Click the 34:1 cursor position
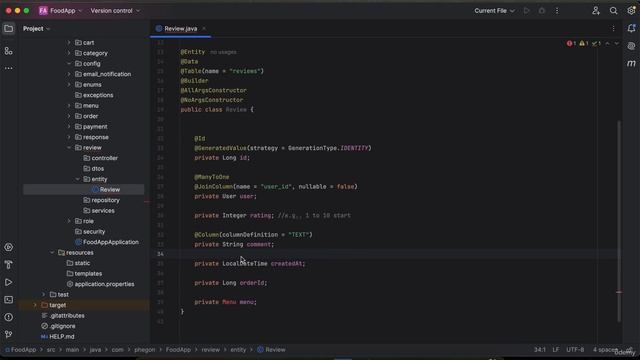640x360 pixels. [x=540, y=350]
